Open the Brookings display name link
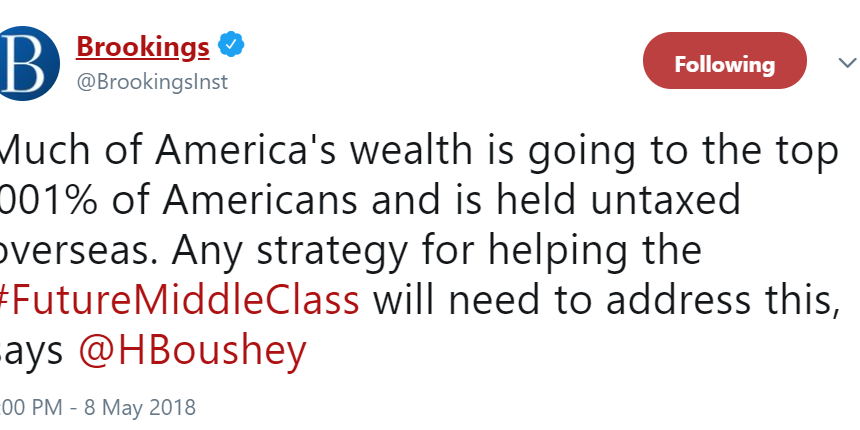 click(143, 47)
